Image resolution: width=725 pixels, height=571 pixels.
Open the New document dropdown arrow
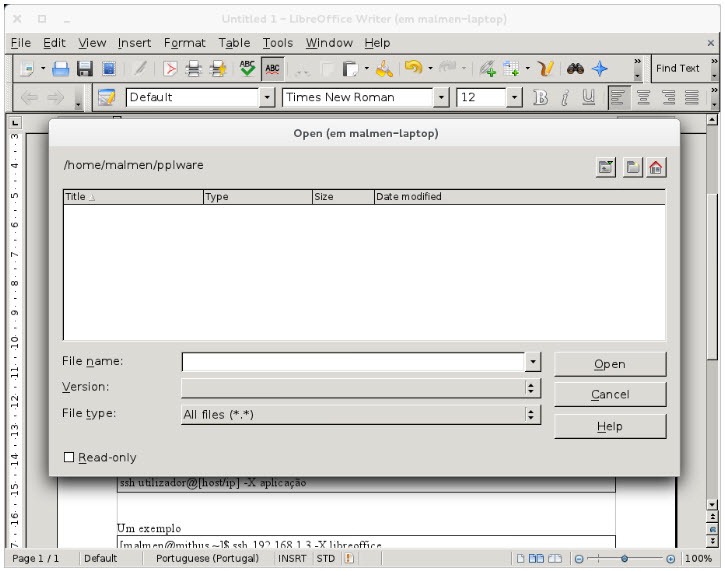43,68
